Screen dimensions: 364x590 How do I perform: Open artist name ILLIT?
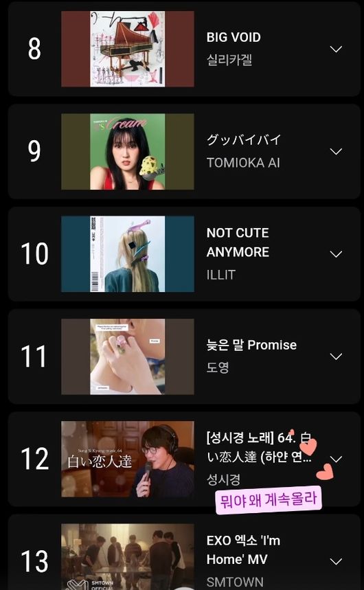(x=221, y=275)
